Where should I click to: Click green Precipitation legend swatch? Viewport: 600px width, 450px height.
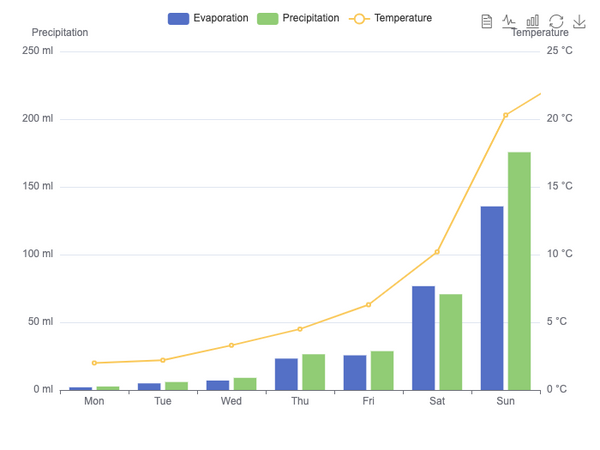point(267,19)
